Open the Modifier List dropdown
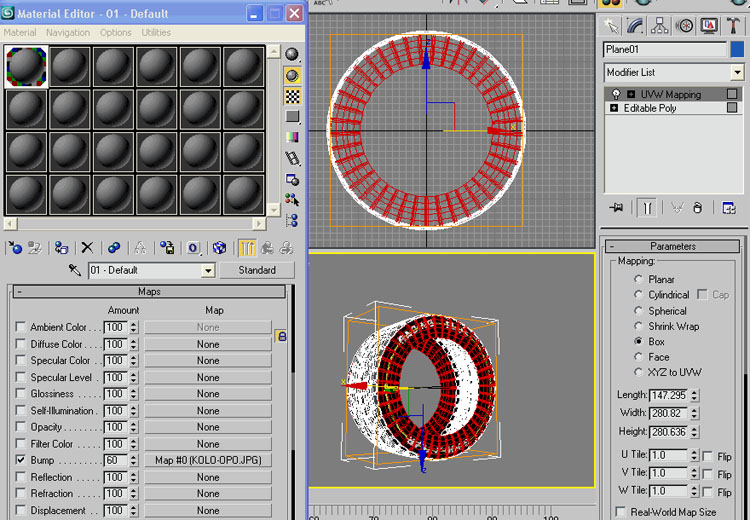 pos(737,72)
